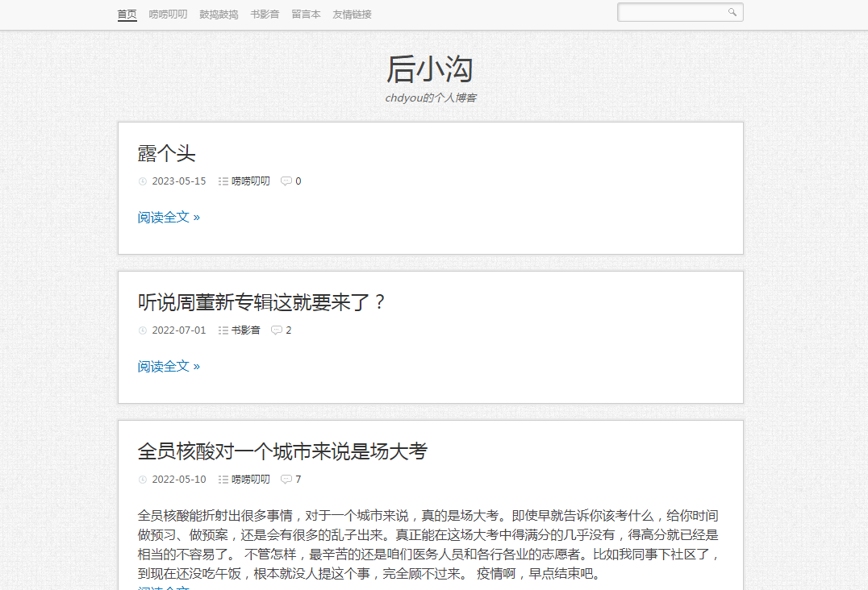Open the 唠唠叨叨 navigation item
The width and height of the screenshot is (868, 590).
[168, 14]
